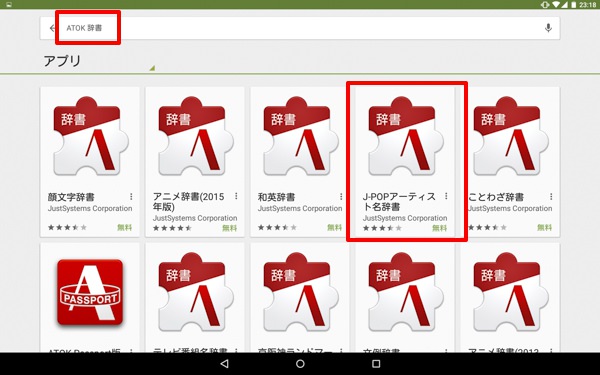Open the 顔文字辞書 app icon
The image size is (600, 375).
tap(91, 137)
